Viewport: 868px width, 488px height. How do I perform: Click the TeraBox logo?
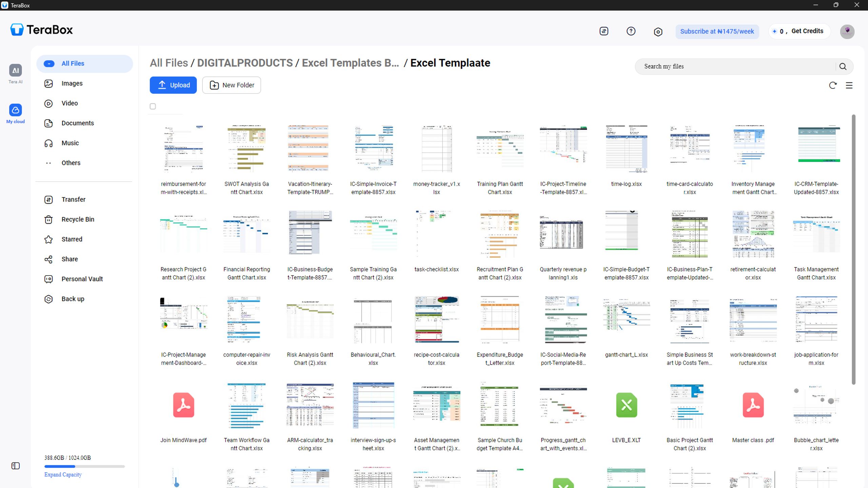click(x=42, y=30)
